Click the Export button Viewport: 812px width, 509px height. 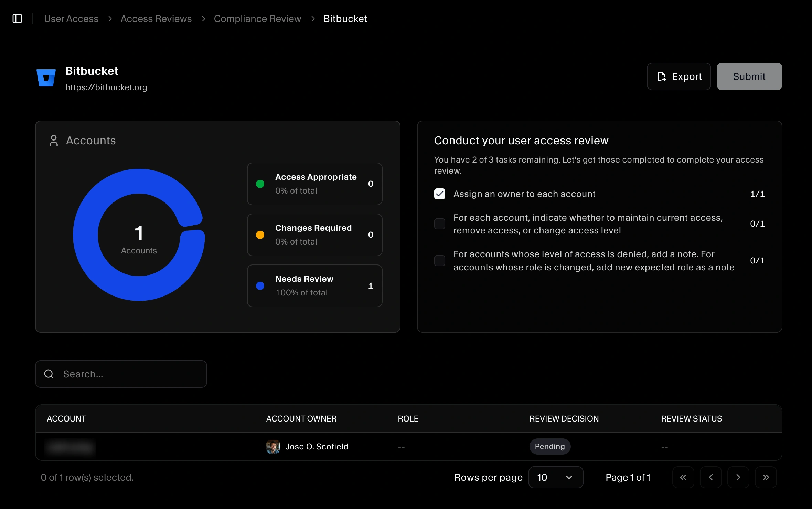click(x=678, y=76)
